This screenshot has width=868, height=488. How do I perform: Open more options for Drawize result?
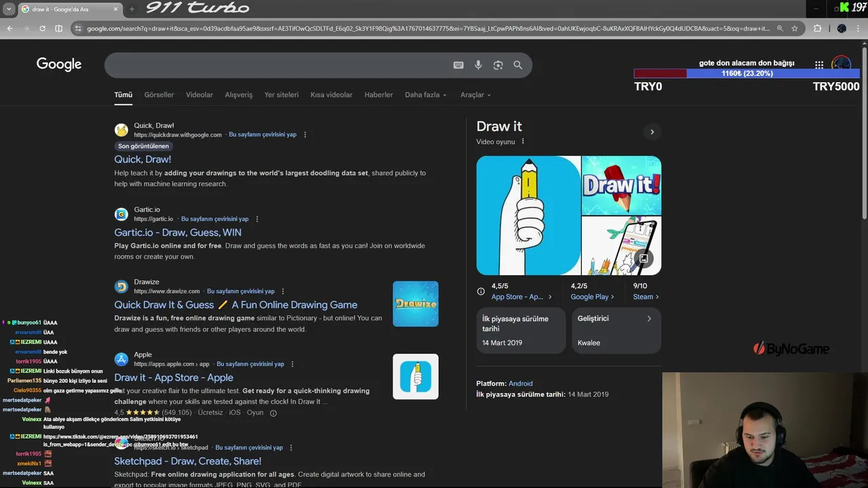(x=283, y=291)
